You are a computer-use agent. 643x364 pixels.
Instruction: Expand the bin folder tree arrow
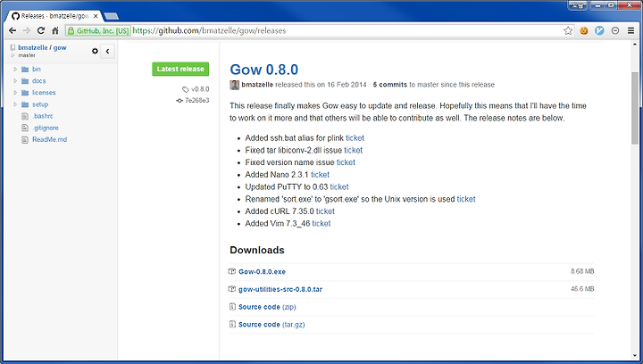(15, 70)
